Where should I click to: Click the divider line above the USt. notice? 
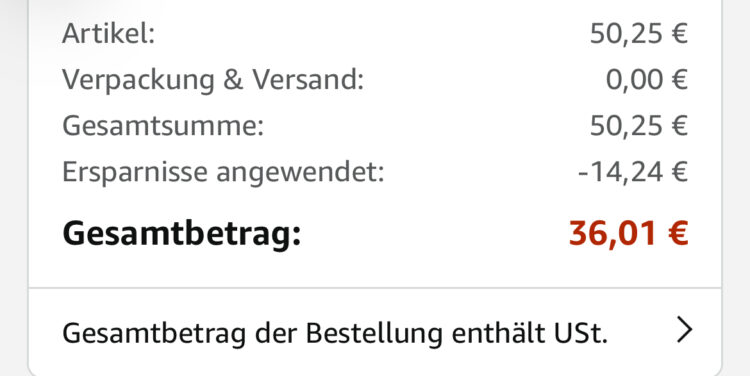coord(375,288)
